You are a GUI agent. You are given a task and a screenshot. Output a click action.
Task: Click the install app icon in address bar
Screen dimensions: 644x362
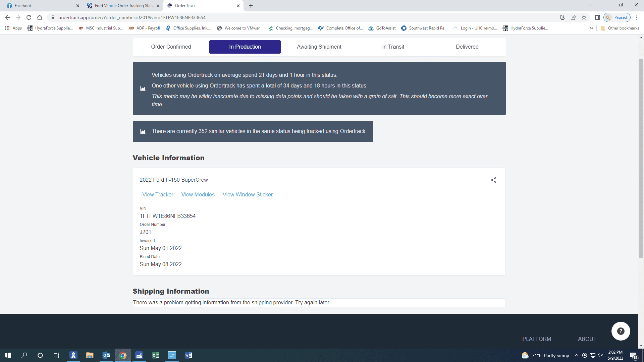pyautogui.click(x=562, y=17)
